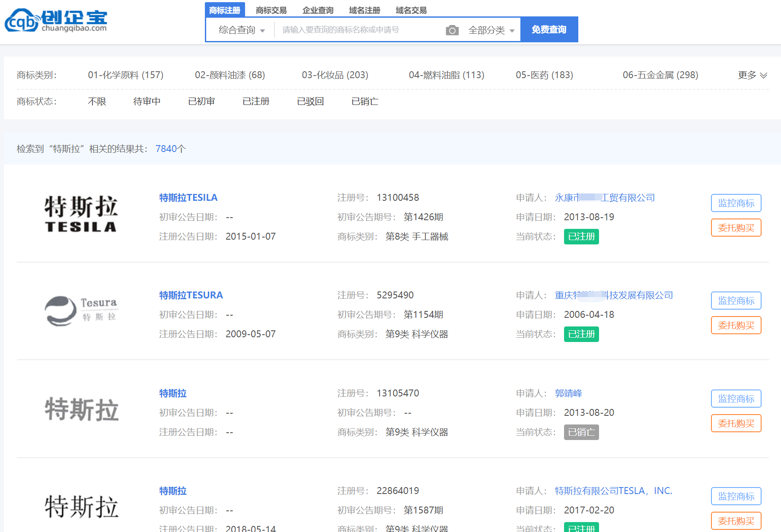Click the gray 已销亡 status badge
The width and height of the screenshot is (781, 532).
pos(581,432)
